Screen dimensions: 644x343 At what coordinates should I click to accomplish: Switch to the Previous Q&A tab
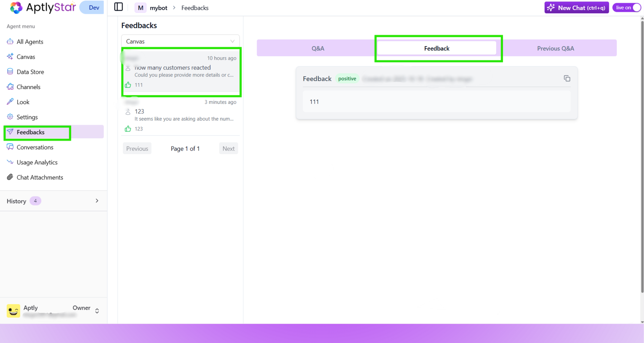click(555, 48)
